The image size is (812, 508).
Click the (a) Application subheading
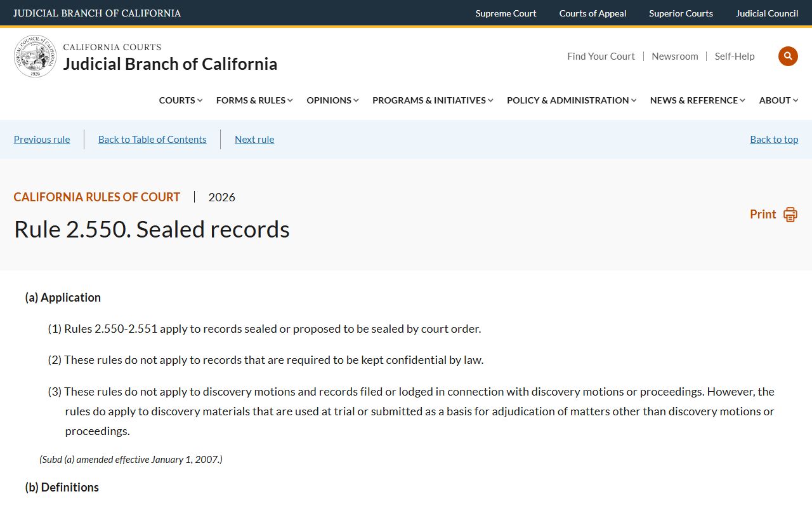[x=63, y=298]
